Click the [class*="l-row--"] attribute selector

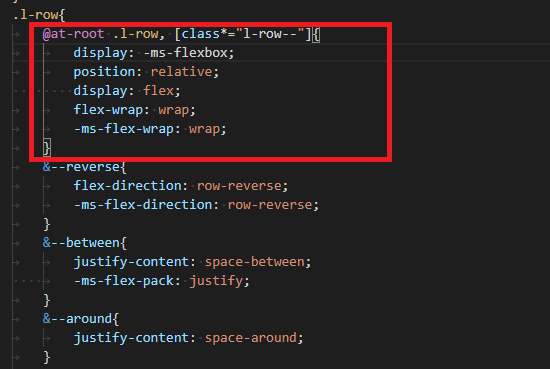tap(242, 34)
